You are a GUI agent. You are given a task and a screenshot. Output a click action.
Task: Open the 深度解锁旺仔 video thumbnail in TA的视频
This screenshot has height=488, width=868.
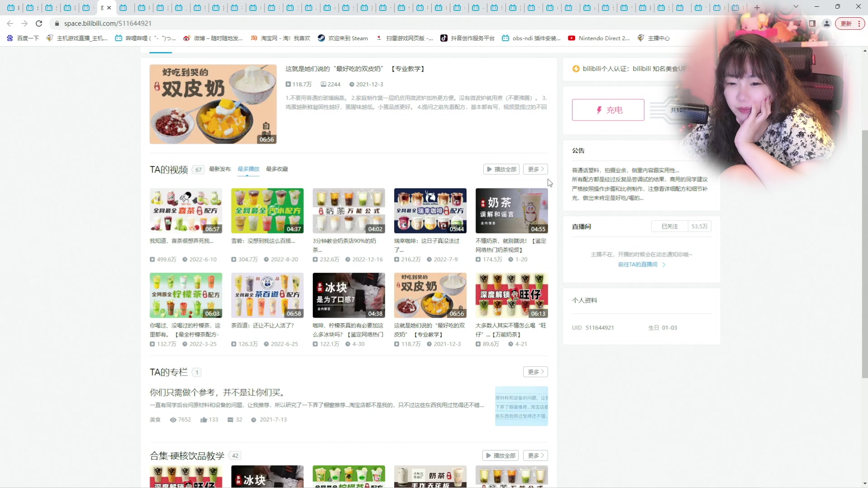point(511,295)
